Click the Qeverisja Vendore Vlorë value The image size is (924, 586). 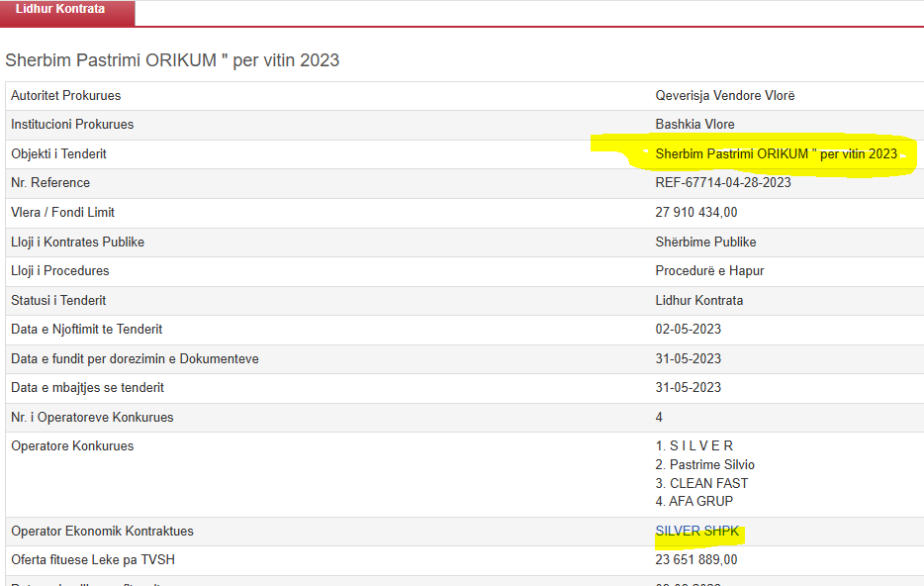point(725,96)
